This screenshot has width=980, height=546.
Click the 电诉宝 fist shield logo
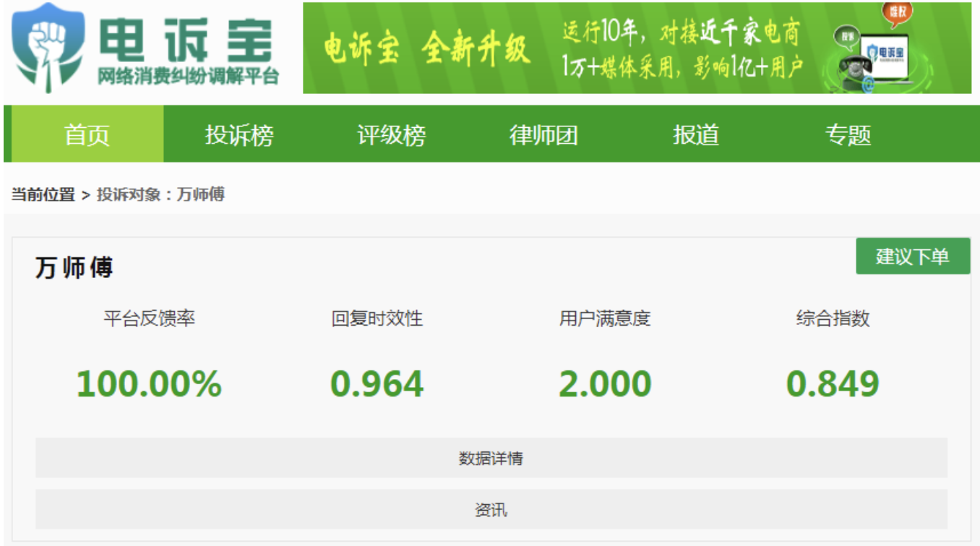pyautogui.click(x=49, y=47)
